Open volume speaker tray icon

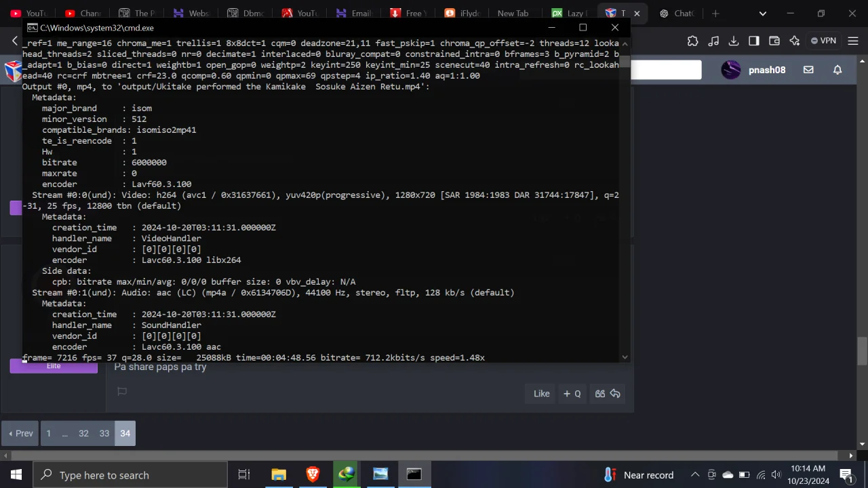[776, 475]
